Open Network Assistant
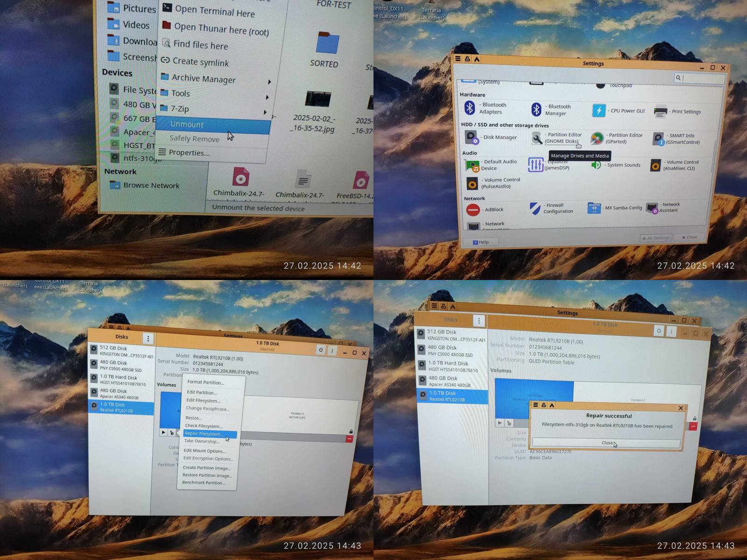Screen dimensions: 747x560 663,208
